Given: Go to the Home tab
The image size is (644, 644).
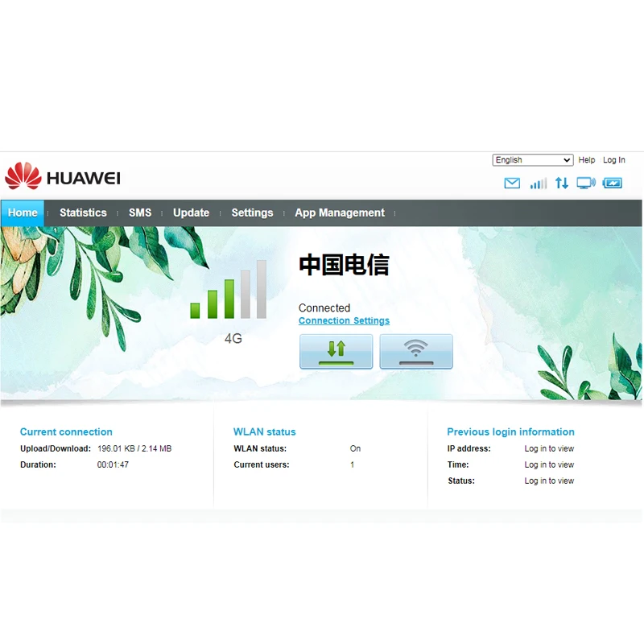Looking at the screenshot, I should [23, 213].
